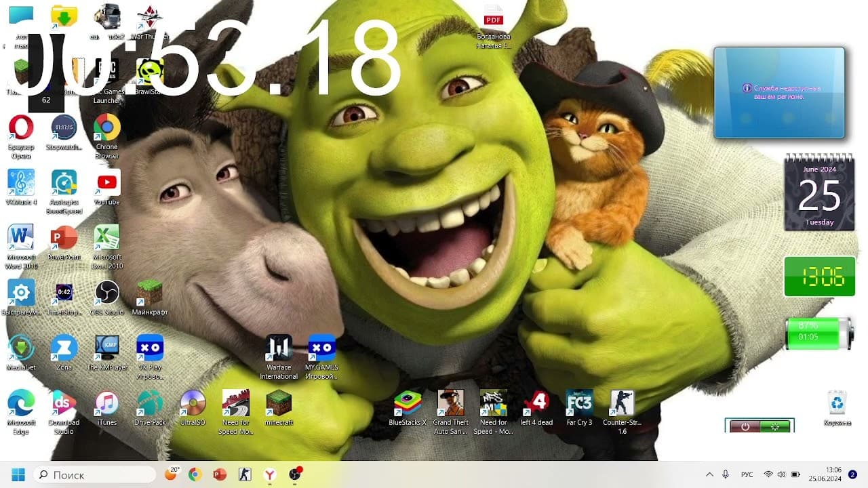Expand the hidden system tray icons chevron

click(x=709, y=475)
